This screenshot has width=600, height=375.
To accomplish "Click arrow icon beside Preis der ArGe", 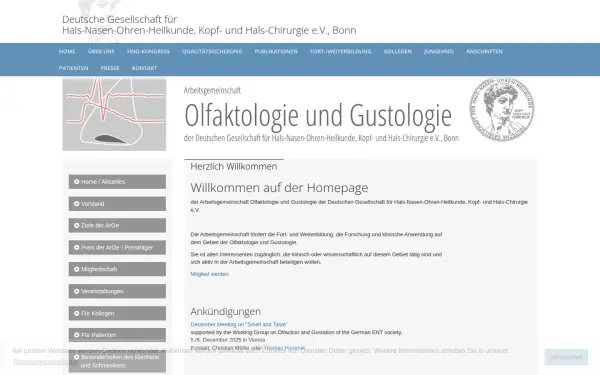I will tap(77, 248).
